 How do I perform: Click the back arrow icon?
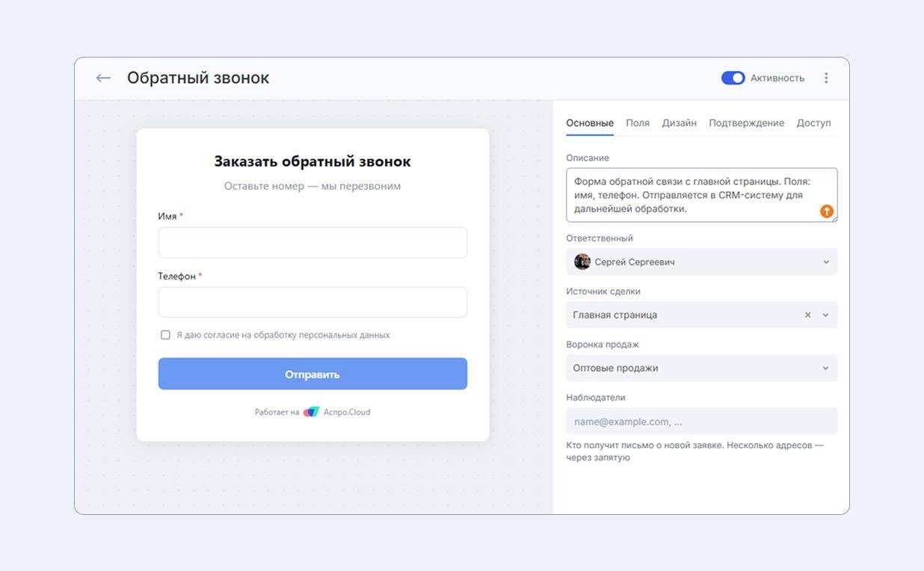103,78
